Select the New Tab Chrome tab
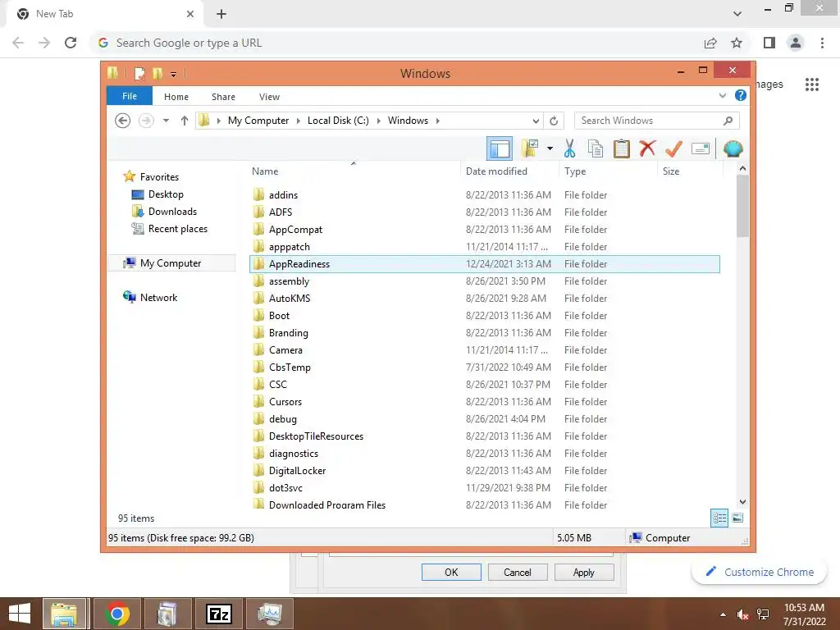The height and width of the screenshot is (630, 840). click(104, 14)
